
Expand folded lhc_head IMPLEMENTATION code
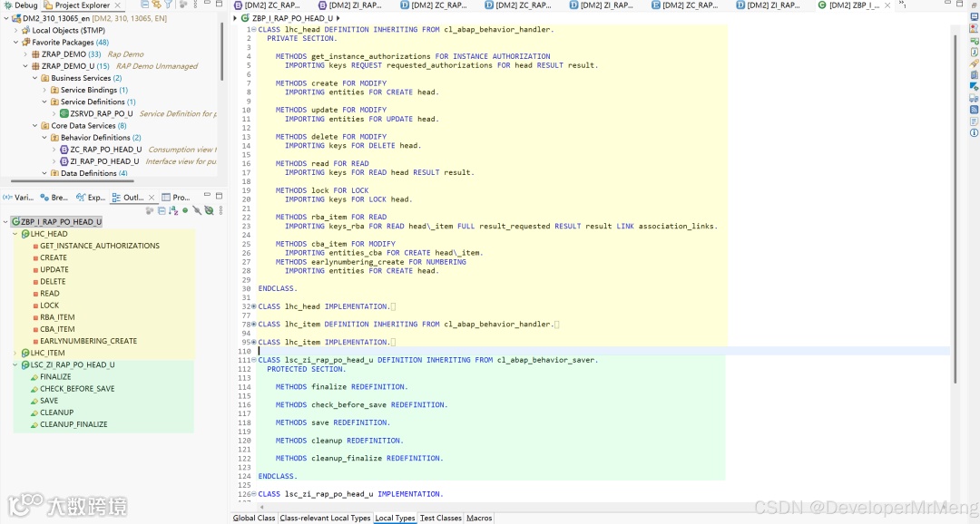(x=254, y=306)
